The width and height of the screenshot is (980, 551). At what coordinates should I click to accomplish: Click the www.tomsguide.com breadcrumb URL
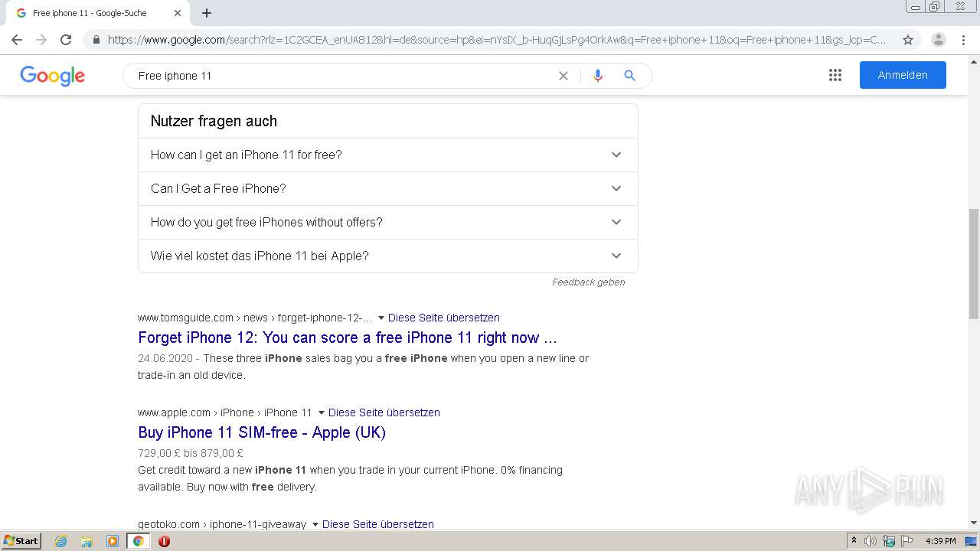(x=255, y=318)
